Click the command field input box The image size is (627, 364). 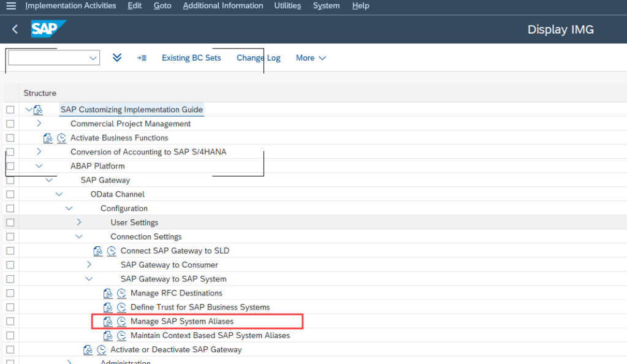click(48, 58)
